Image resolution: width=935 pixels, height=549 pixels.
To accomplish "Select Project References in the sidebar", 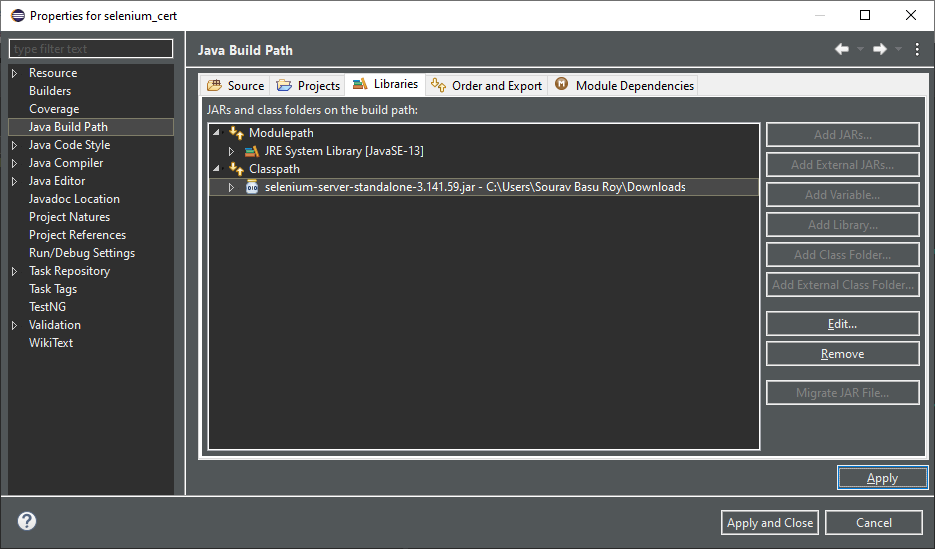I will [x=78, y=235].
